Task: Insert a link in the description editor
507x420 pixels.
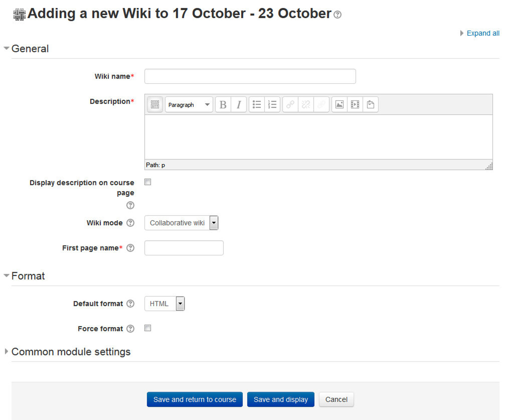Action: [290, 105]
